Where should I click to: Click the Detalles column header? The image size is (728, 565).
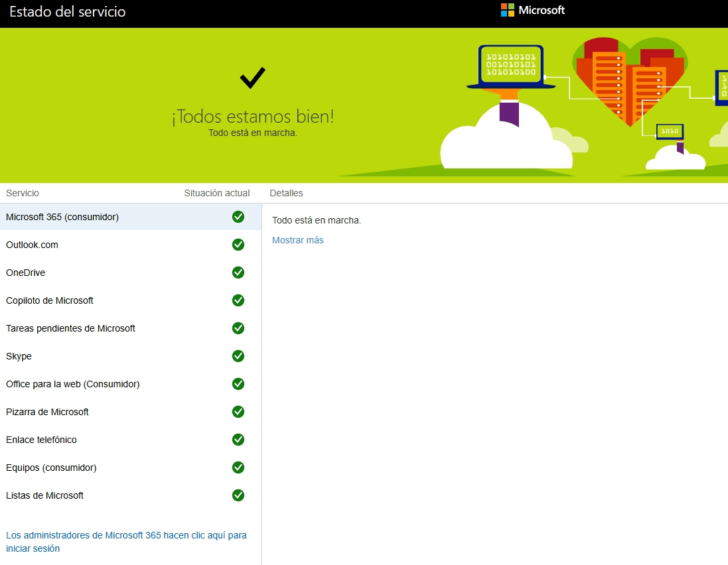(286, 193)
